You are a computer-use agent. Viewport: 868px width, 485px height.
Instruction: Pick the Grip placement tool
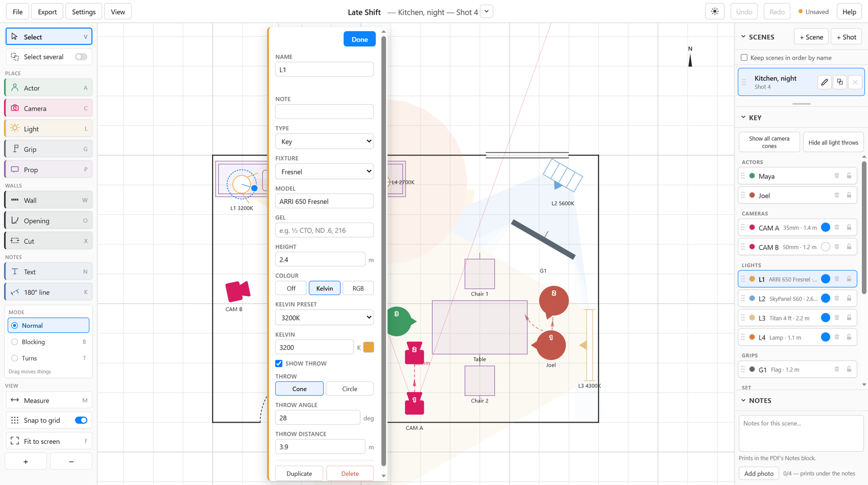click(x=49, y=149)
